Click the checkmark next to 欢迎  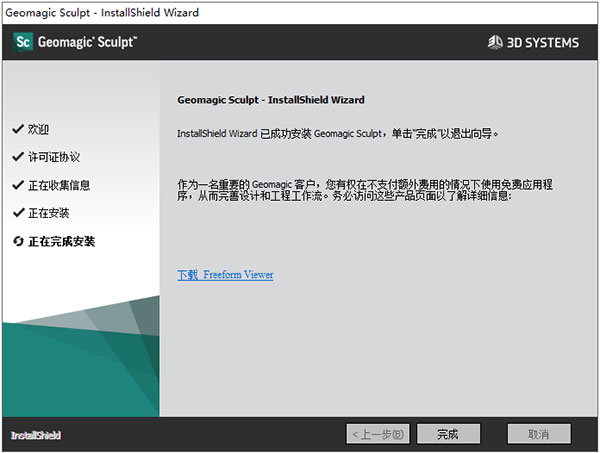pos(17,130)
